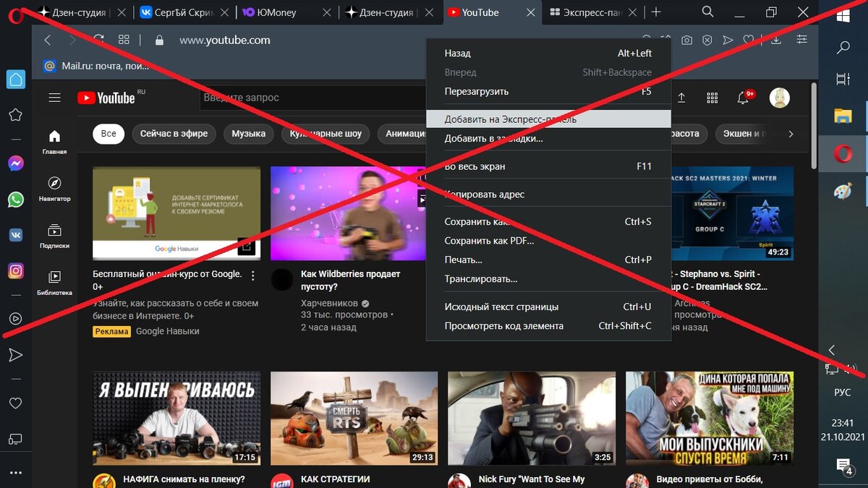Viewport: 868px width, 488px height.
Task: Select the 'Все' category chip
Action: [x=109, y=134]
